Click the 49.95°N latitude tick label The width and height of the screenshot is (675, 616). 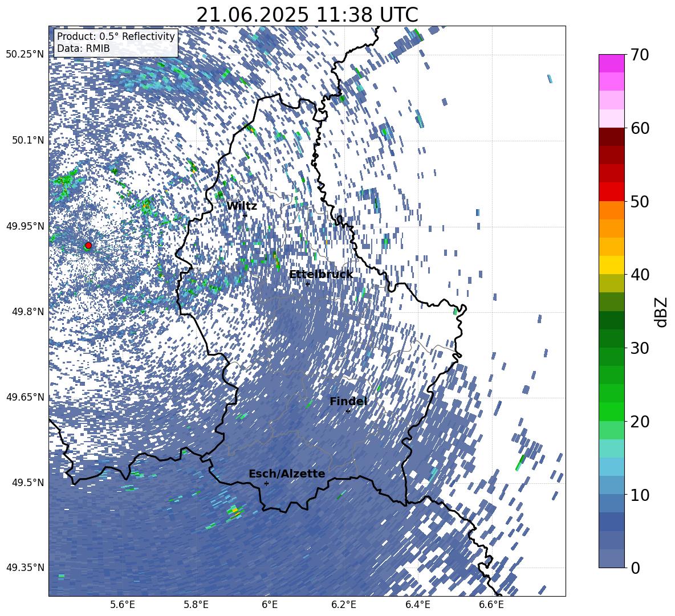[25, 226]
